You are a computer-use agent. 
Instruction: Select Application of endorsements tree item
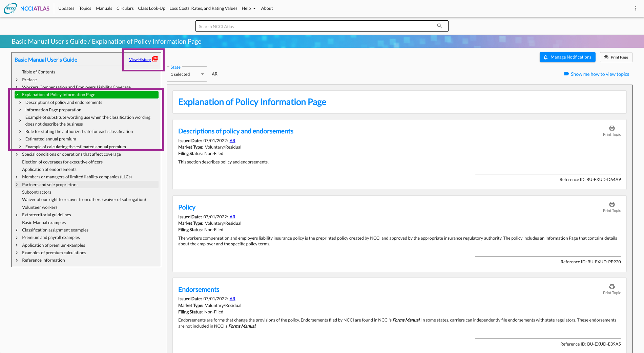(x=49, y=169)
